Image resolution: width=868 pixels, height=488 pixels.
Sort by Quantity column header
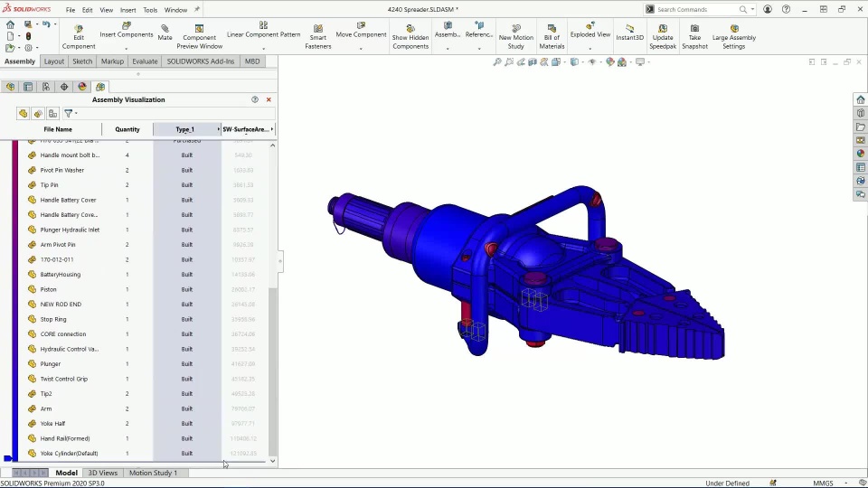(x=127, y=129)
